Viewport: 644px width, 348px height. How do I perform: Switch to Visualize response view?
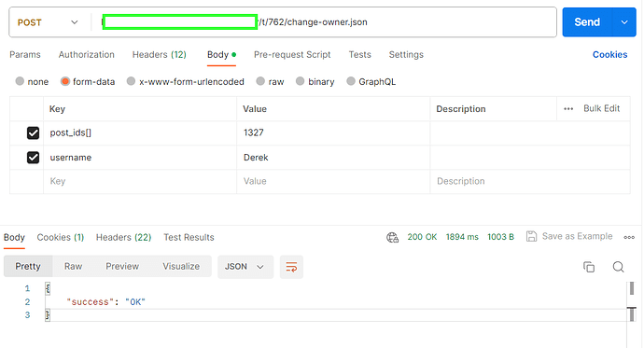click(181, 266)
